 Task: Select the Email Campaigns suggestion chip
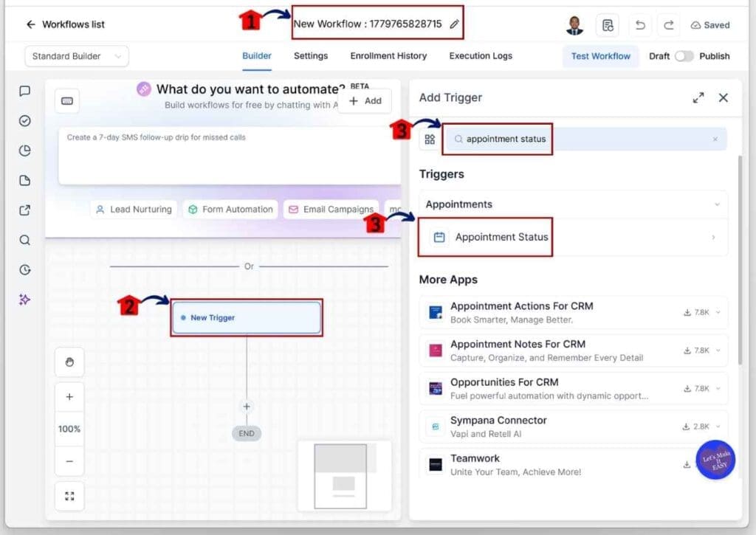[x=331, y=210]
